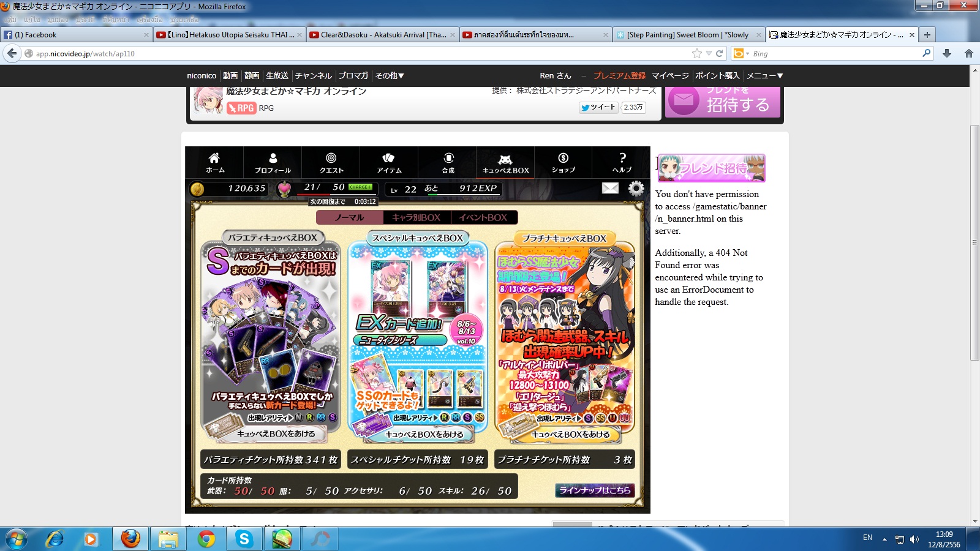Open the Kyubey BOX menu icon

pyautogui.click(x=505, y=162)
